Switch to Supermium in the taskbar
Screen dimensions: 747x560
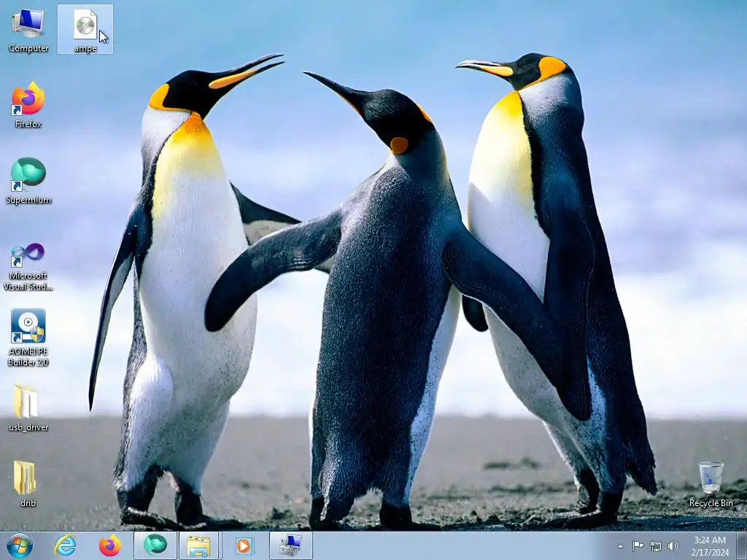tap(155, 545)
